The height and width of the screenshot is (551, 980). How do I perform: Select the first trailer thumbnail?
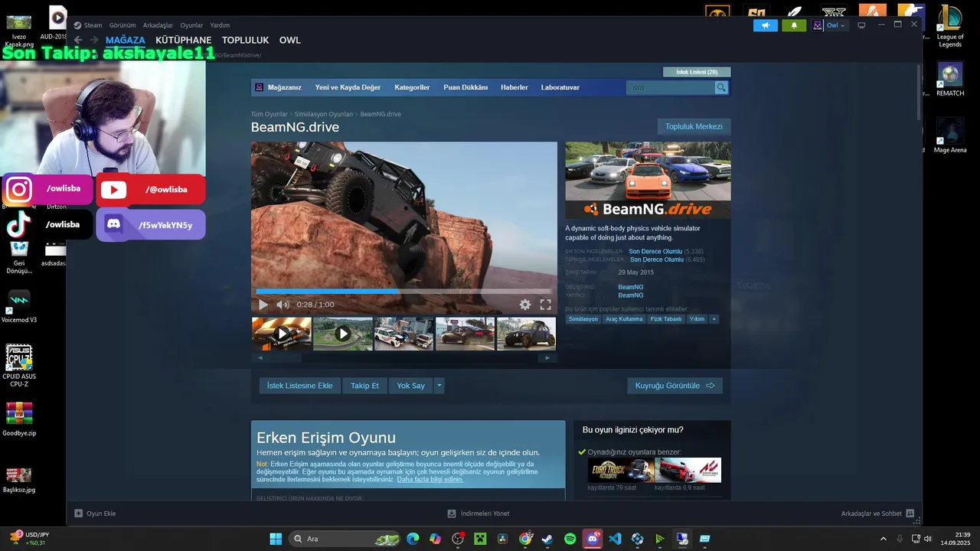coord(282,334)
